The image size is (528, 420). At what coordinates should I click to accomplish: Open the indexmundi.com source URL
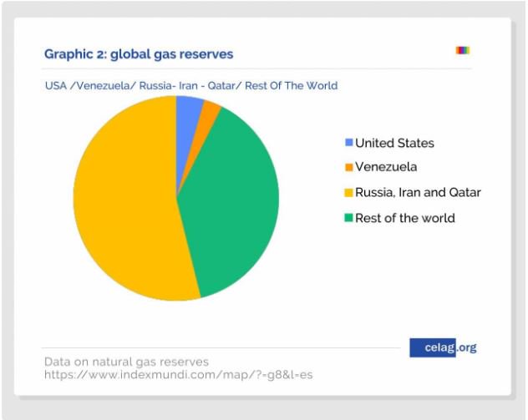coord(178,375)
